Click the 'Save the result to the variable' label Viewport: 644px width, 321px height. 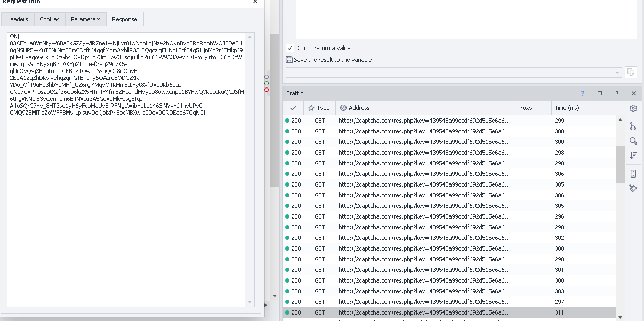pos(333,60)
